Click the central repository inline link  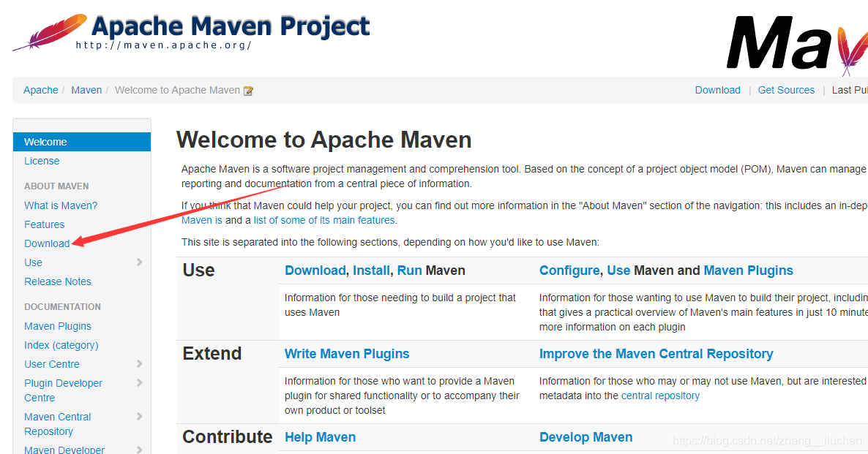660,396
